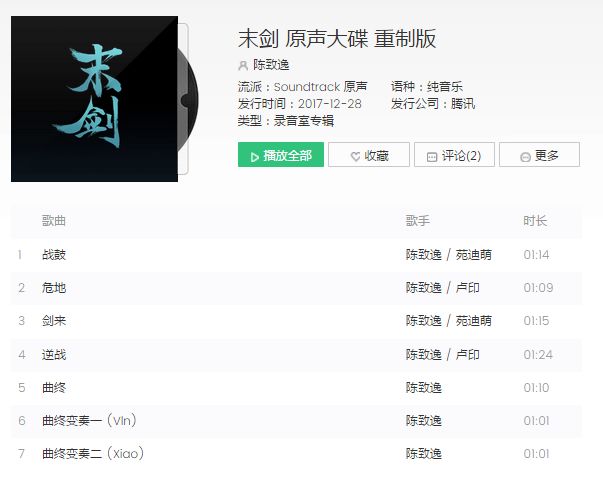Open the 评论(2) comments button

click(454, 155)
